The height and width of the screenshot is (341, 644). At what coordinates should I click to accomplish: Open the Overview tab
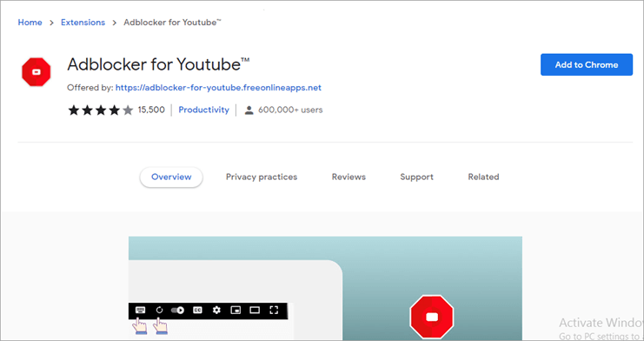click(171, 177)
